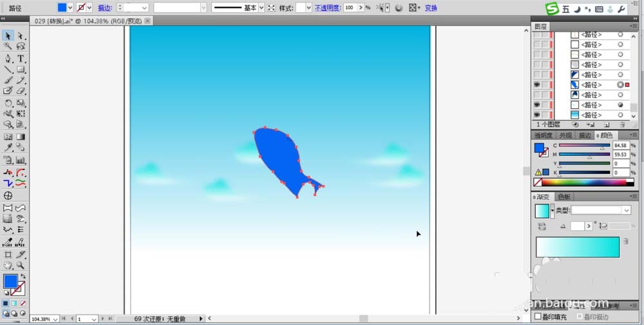Enable the 叠印填充 checkbox

[x=538, y=317]
